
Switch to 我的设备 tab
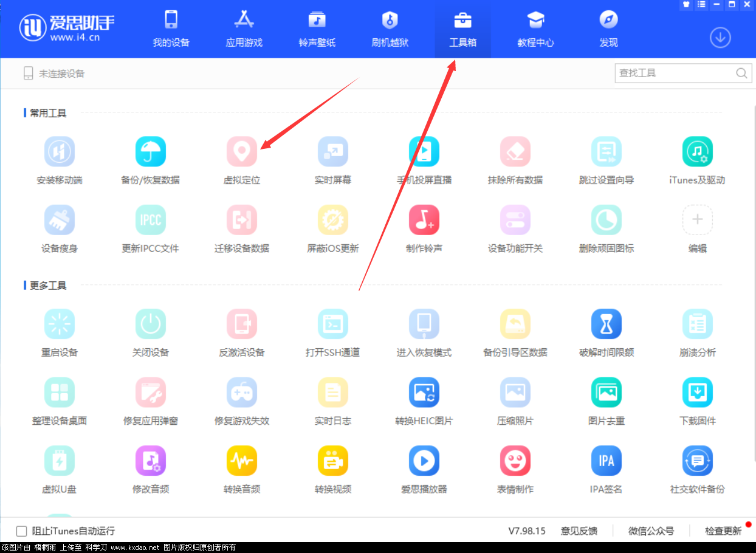click(x=171, y=29)
